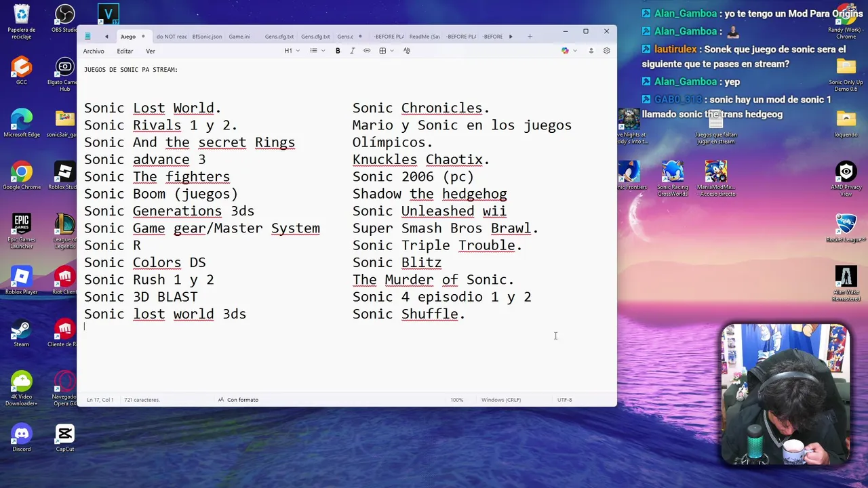Switch to the Game.ini tab
The width and height of the screenshot is (868, 488).
pos(239,37)
